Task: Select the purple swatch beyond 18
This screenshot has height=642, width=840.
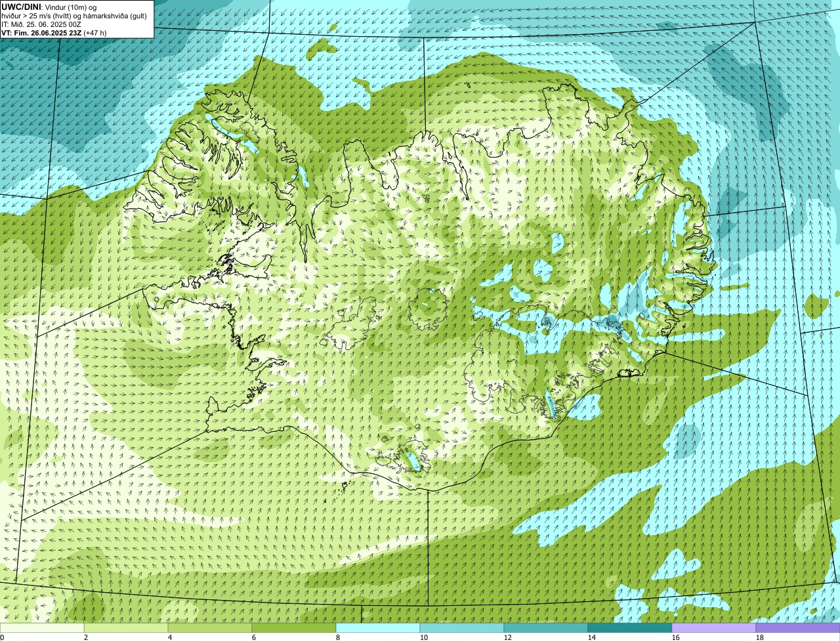Action: pyautogui.click(x=798, y=628)
